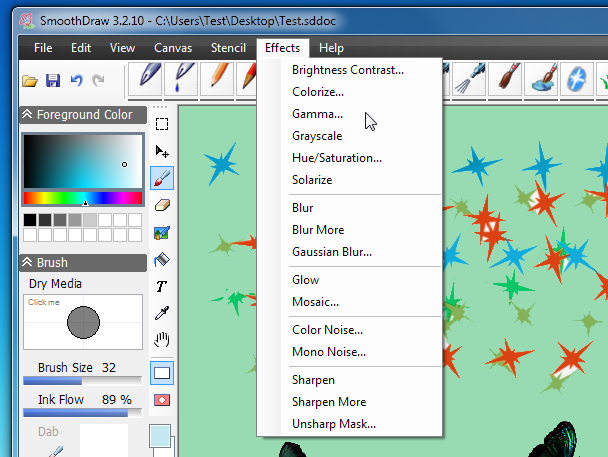Select the Dry Media brush category label
The image size is (608, 457).
[x=55, y=284]
